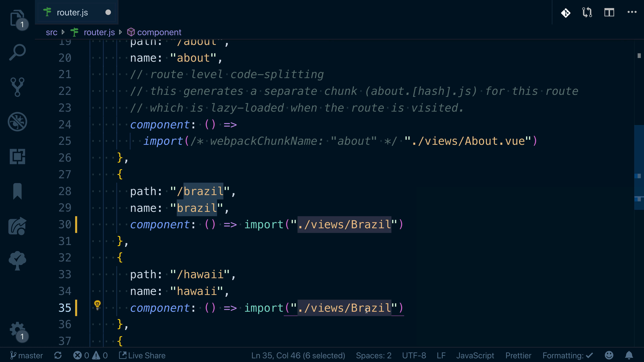The width and height of the screenshot is (644, 362).
Task: Click the lightbulb quick-fix icon on line 35
Action: (97, 305)
